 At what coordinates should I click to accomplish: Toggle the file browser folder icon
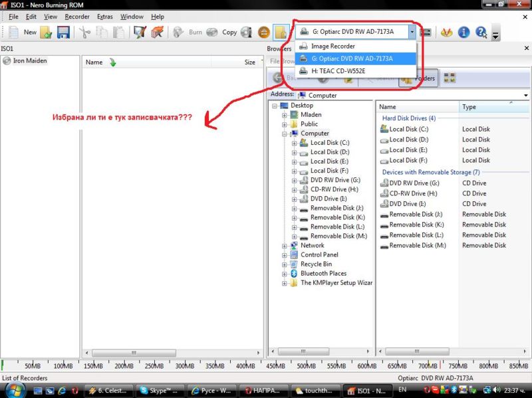pyautogui.click(x=281, y=33)
